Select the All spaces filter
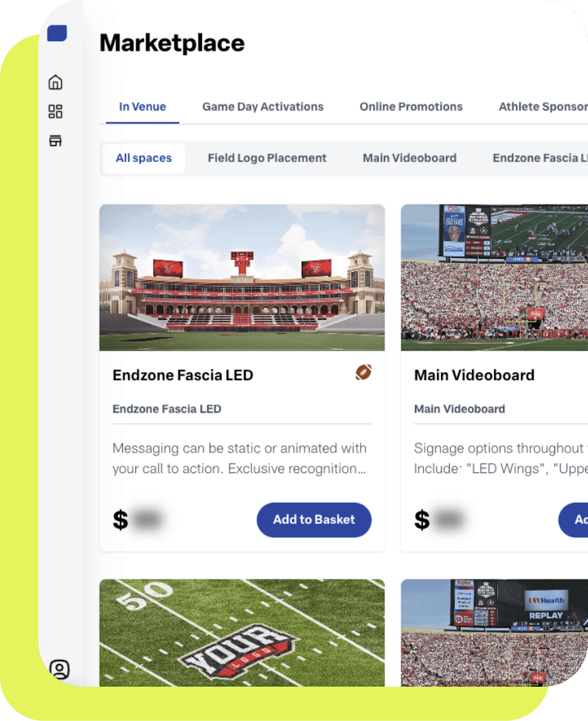Image resolution: width=588 pixels, height=721 pixels. 144,158
